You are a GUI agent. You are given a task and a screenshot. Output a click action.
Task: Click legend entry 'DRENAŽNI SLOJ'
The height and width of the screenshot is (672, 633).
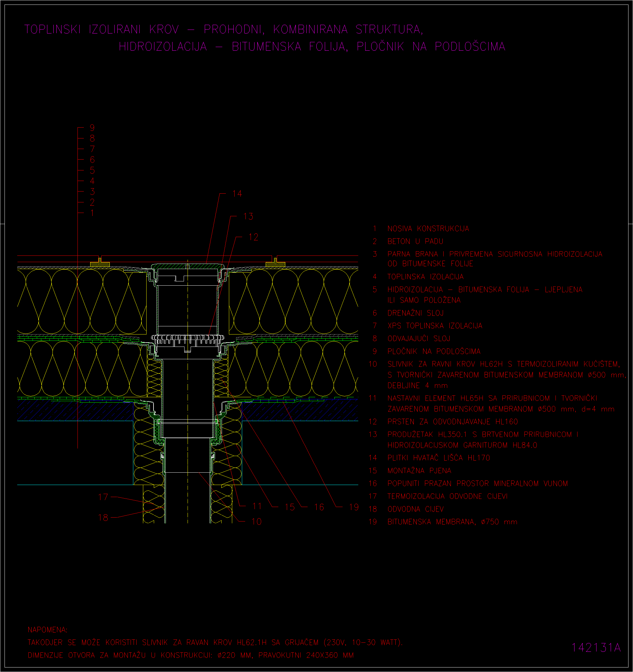pos(415,313)
